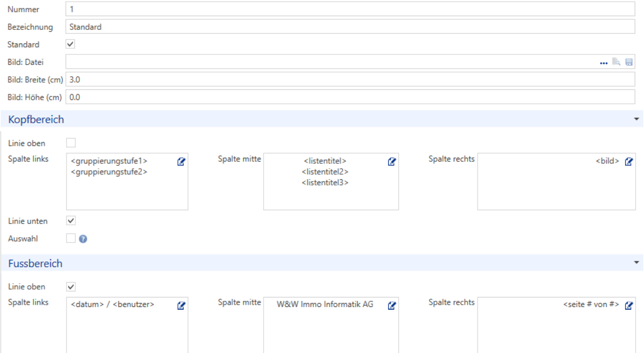Edit Kopfbereich Spalte rechts with pencil icon
The height and width of the screenshot is (353, 644).
point(629,162)
